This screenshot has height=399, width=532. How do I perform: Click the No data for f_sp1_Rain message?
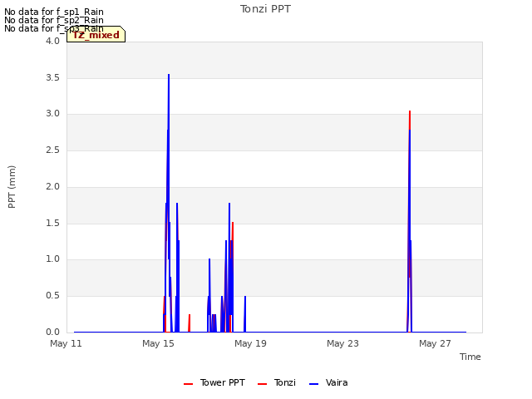54,12
